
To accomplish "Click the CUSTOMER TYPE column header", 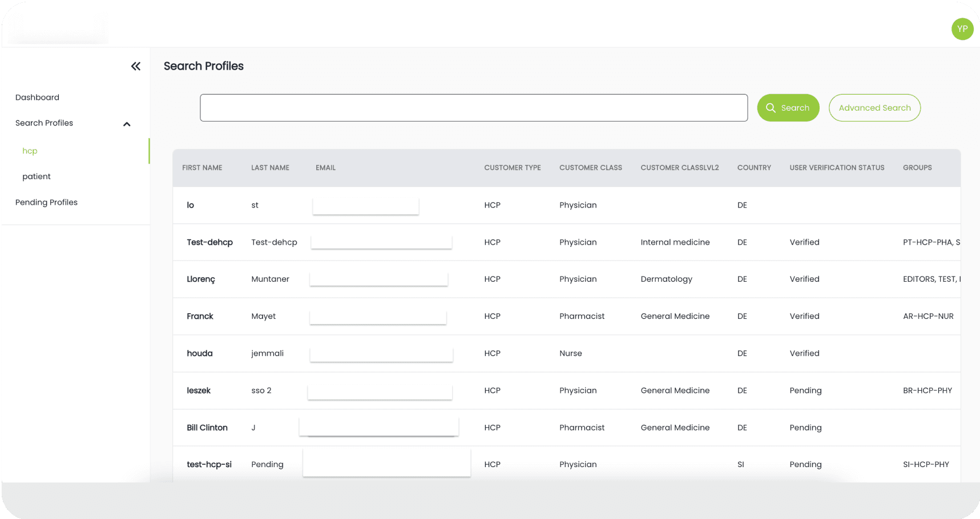I will (513, 168).
